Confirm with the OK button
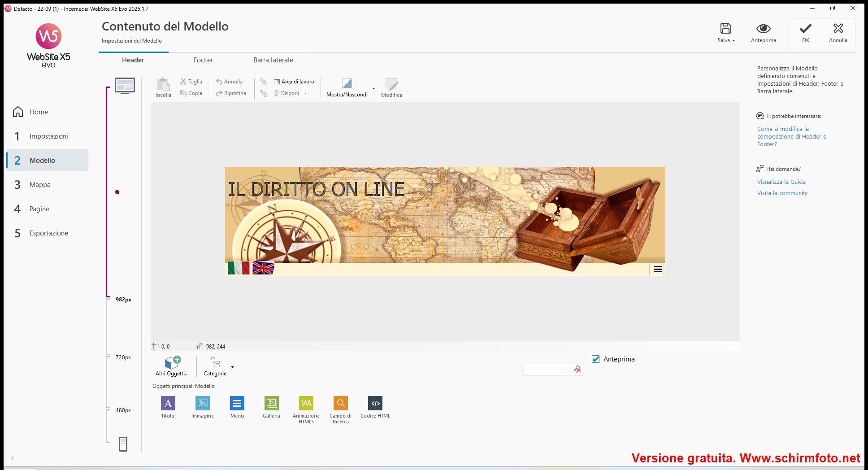 click(805, 33)
